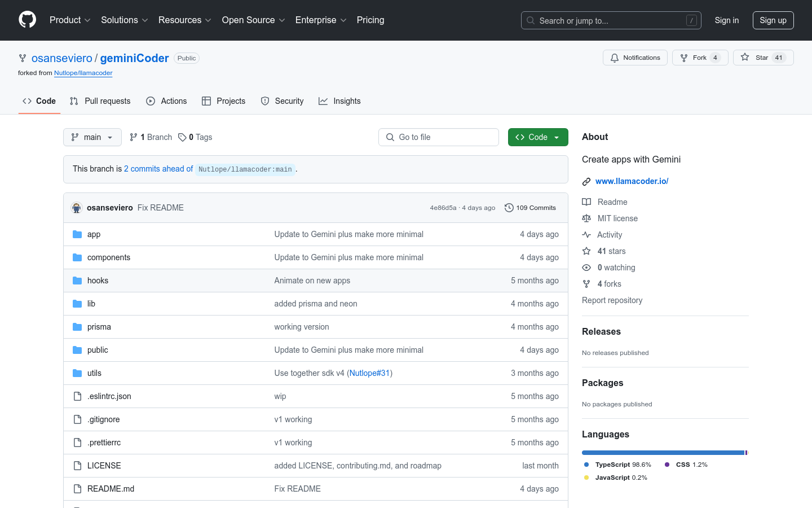
Task: Click the Notifications bell icon
Action: 615,58
